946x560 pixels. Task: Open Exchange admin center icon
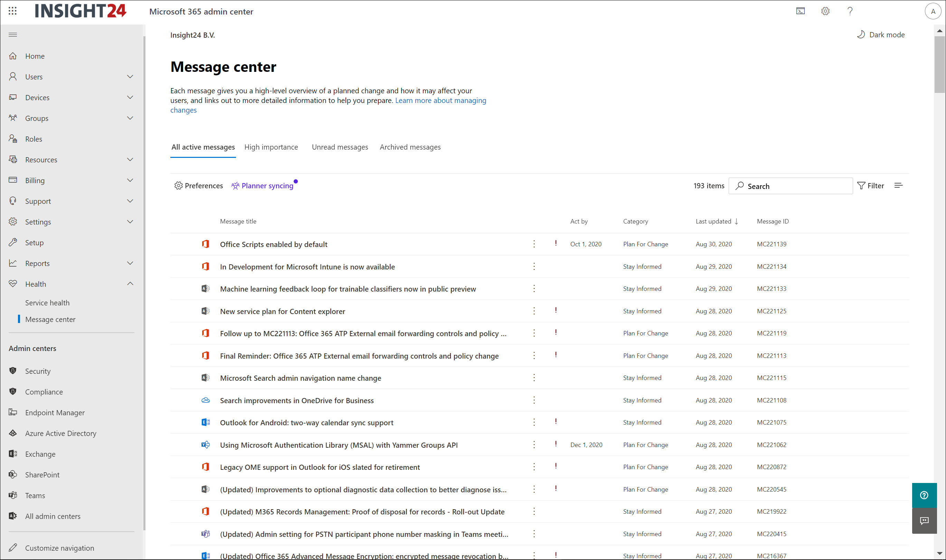tap(13, 454)
